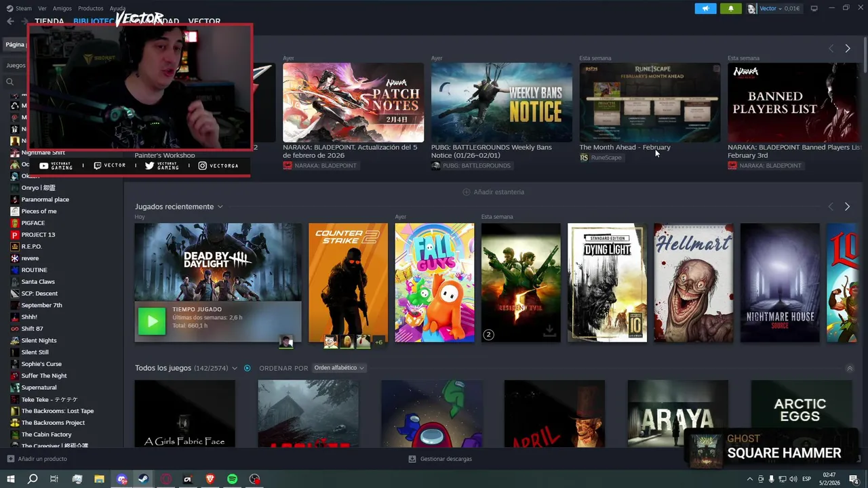This screenshot has width=868, height=488.
Task: Open Resident Evil 5 game cover
Action: point(521,283)
